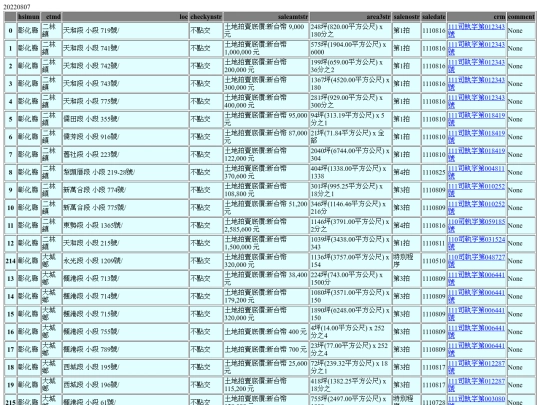This screenshot has width=540, height=405.
Task: Follow row 2's crm case link
Action: [476, 66]
